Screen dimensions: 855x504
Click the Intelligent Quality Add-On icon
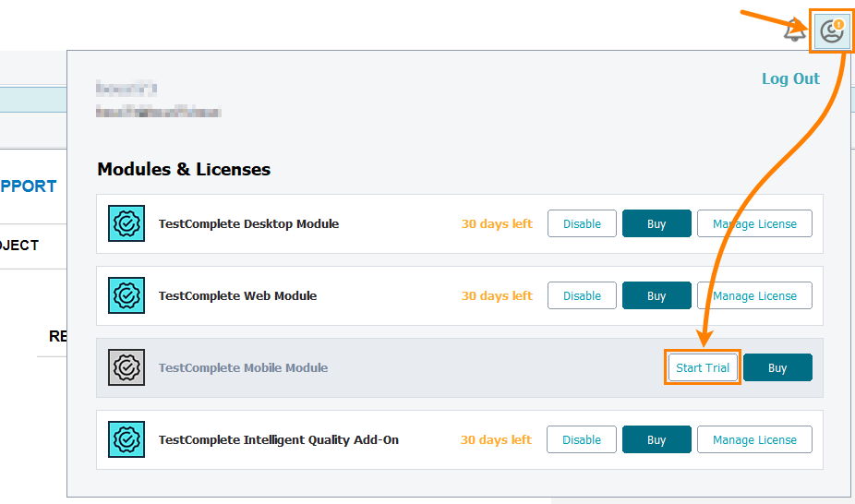[x=126, y=440]
